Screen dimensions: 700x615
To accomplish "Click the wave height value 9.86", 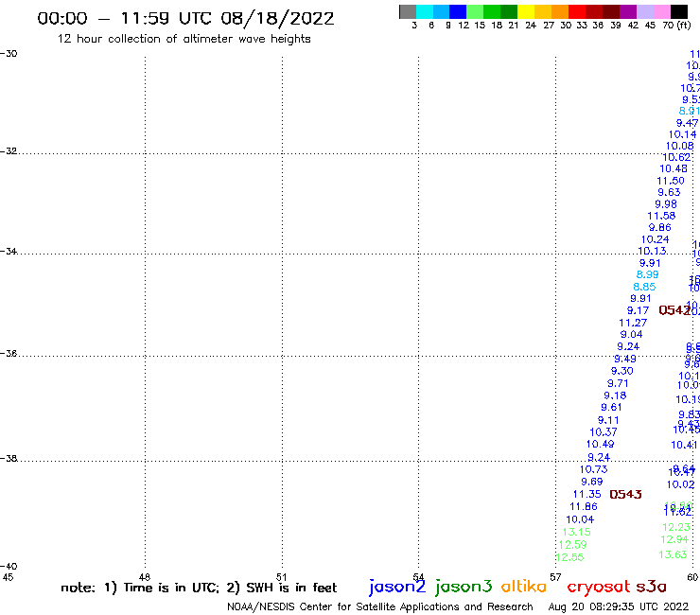I will [x=660, y=227].
